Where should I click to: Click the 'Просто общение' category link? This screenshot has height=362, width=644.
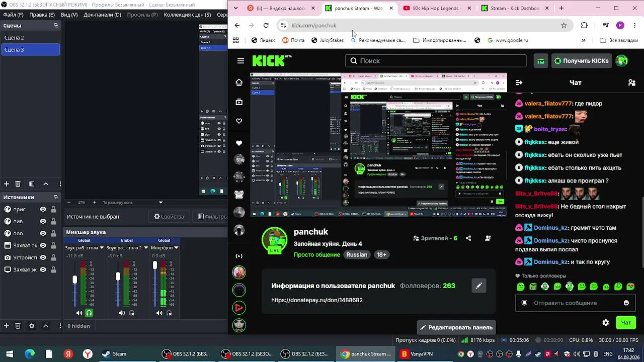[x=317, y=254]
